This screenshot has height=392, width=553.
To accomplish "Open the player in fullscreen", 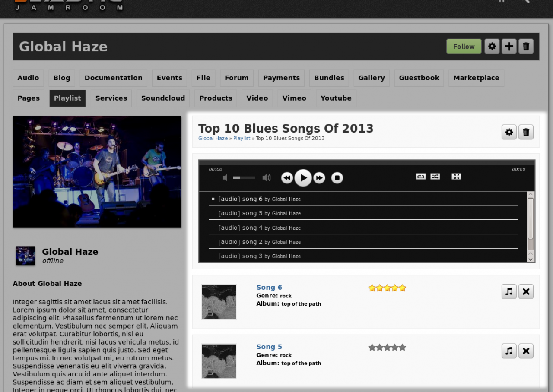I will pyautogui.click(x=456, y=176).
